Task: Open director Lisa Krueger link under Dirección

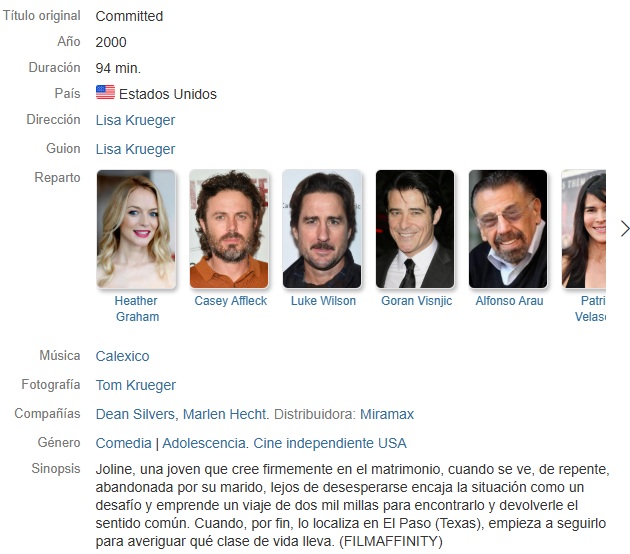Action: click(x=135, y=120)
